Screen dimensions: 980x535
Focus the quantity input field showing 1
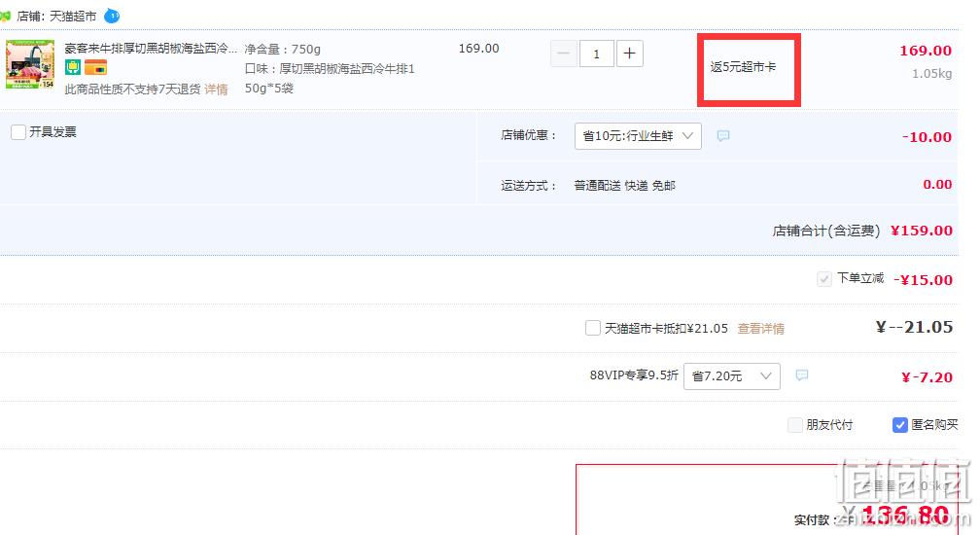point(596,53)
